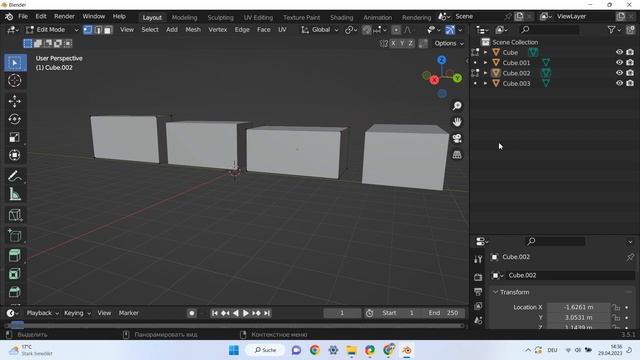640x360 pixels.
Task: Toggle auto keying record button
Action: tap(191, 313)
